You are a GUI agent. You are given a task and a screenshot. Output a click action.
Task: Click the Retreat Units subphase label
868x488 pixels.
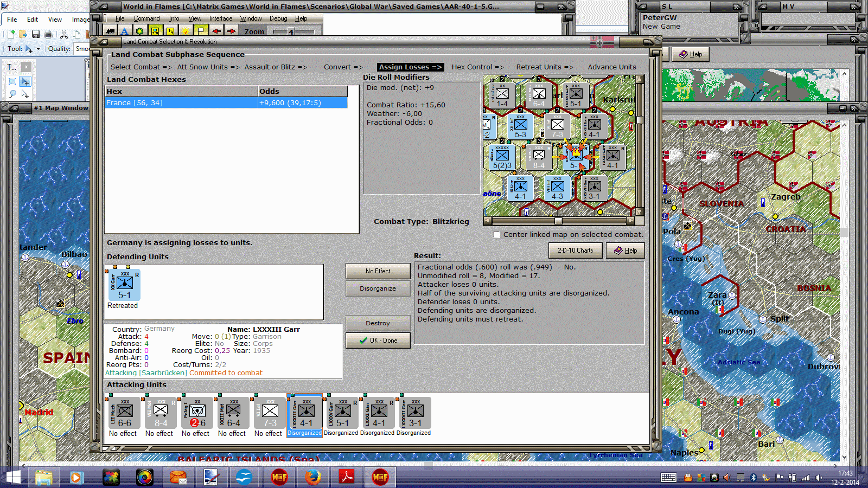(x=545, y=67)
